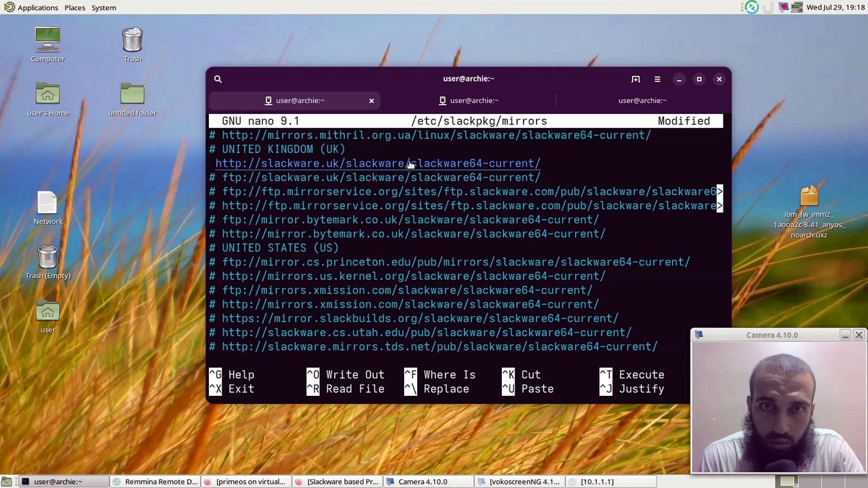868x488 pixels.
Task: Click the mirror.cs.princeton.edu mirror line
Action: tap(450, 262)
